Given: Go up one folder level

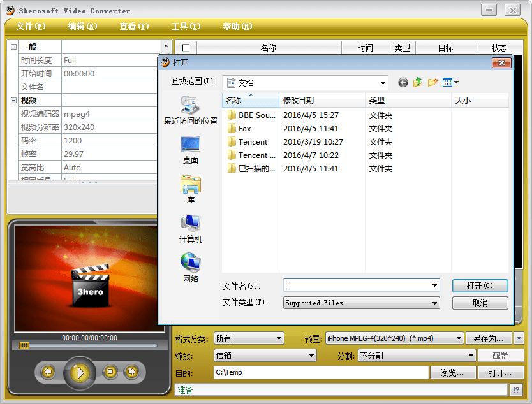Looking at the screenshot, I should [417, 82].
